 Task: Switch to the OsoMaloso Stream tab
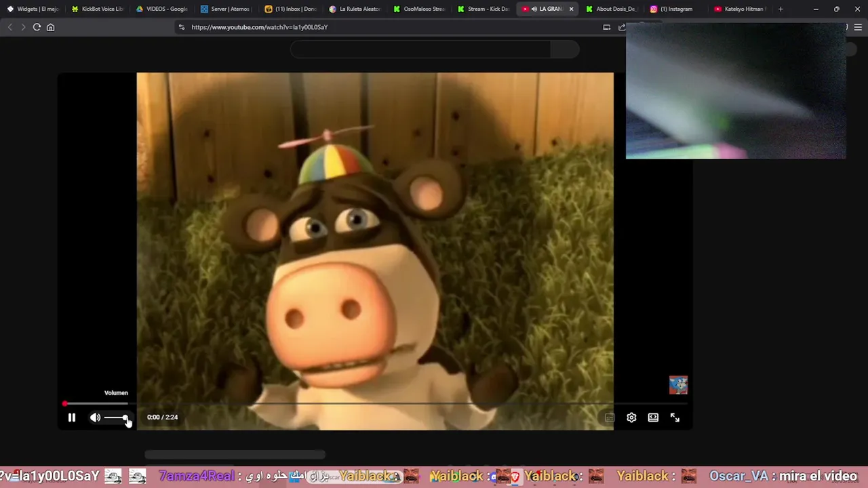[420, 9]
